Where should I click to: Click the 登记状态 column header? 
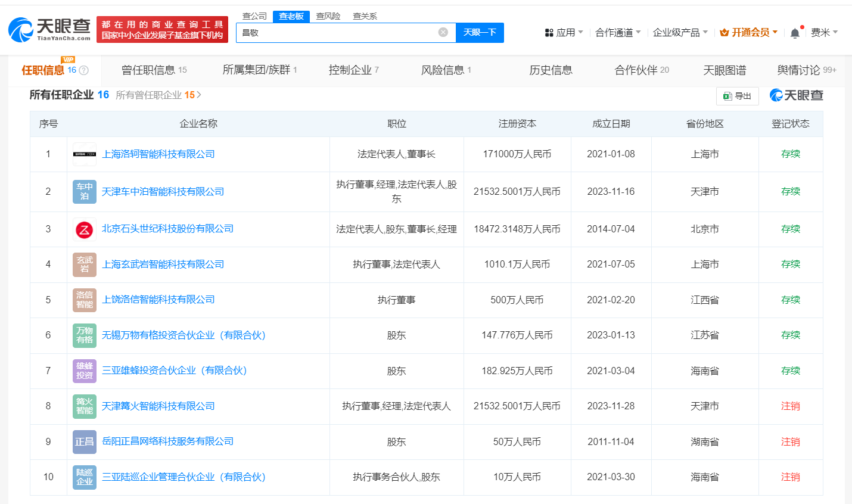point(791,124)
